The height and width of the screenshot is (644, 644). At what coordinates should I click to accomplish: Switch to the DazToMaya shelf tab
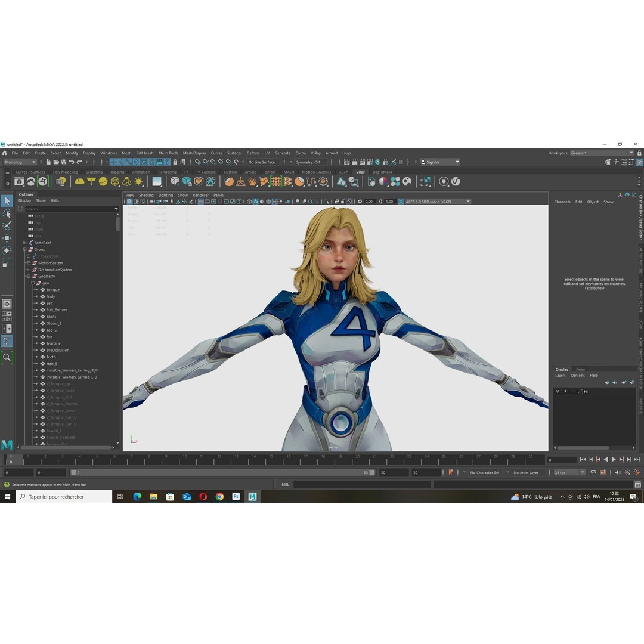[382, 172]
